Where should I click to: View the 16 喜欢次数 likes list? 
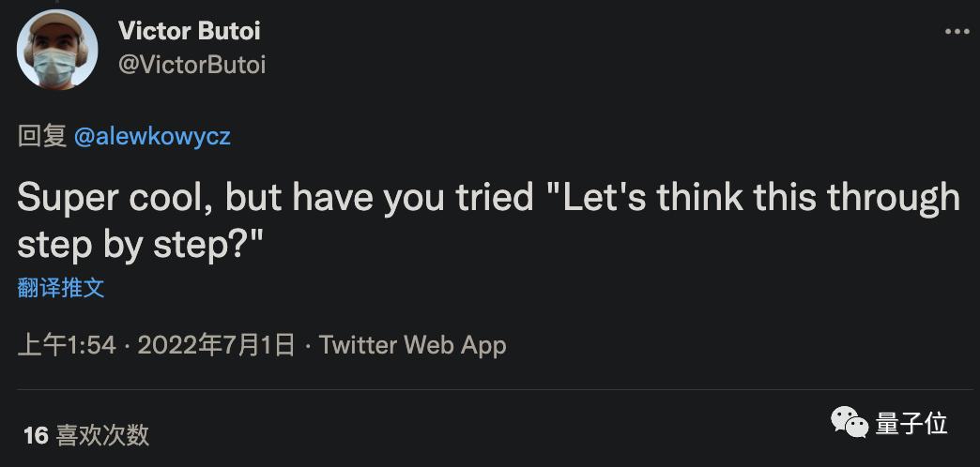86,435
